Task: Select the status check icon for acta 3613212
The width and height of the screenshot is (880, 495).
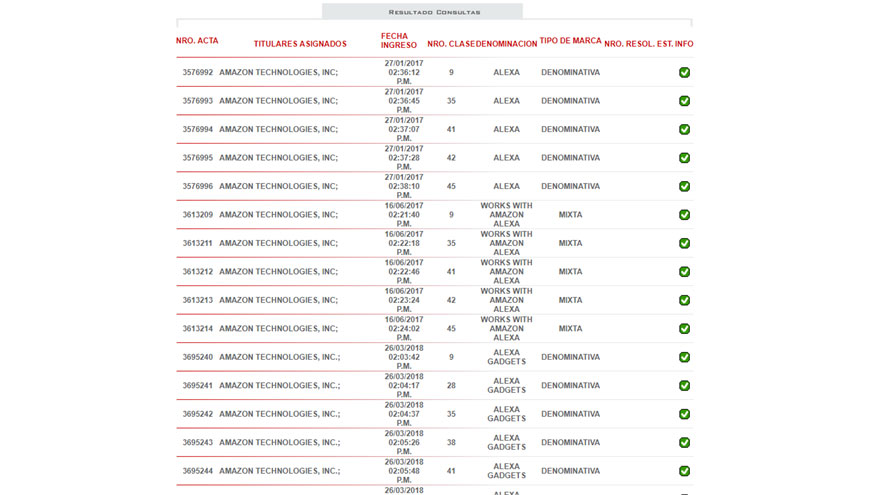Action: click(x=684, y=272)
